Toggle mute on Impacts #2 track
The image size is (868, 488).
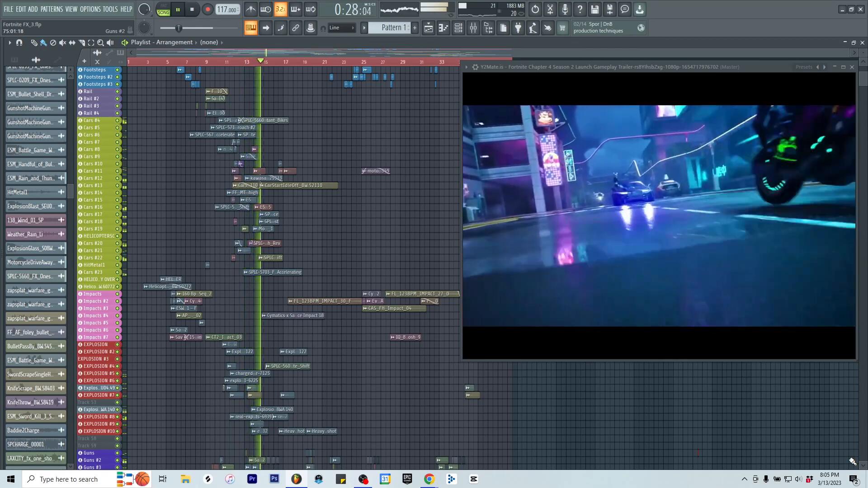[118, 301]
